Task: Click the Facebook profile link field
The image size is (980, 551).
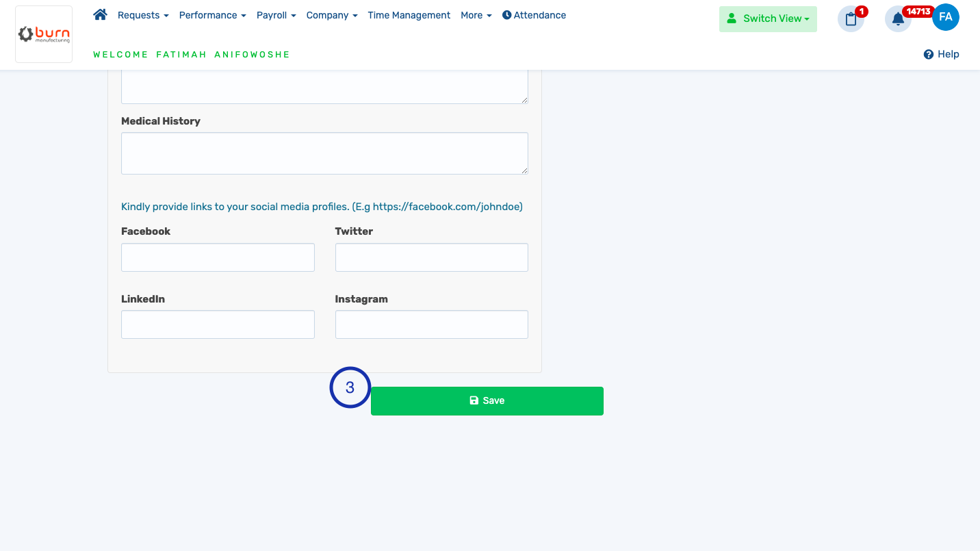Action: [x=218, y=257]
